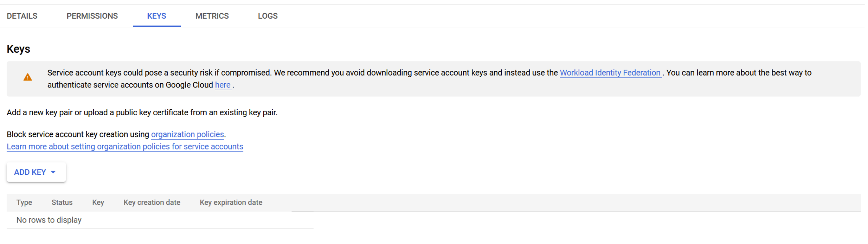Open the Workload Identity Federation link
The height and width of the screenshot is (244, 868).
point(610,73)
